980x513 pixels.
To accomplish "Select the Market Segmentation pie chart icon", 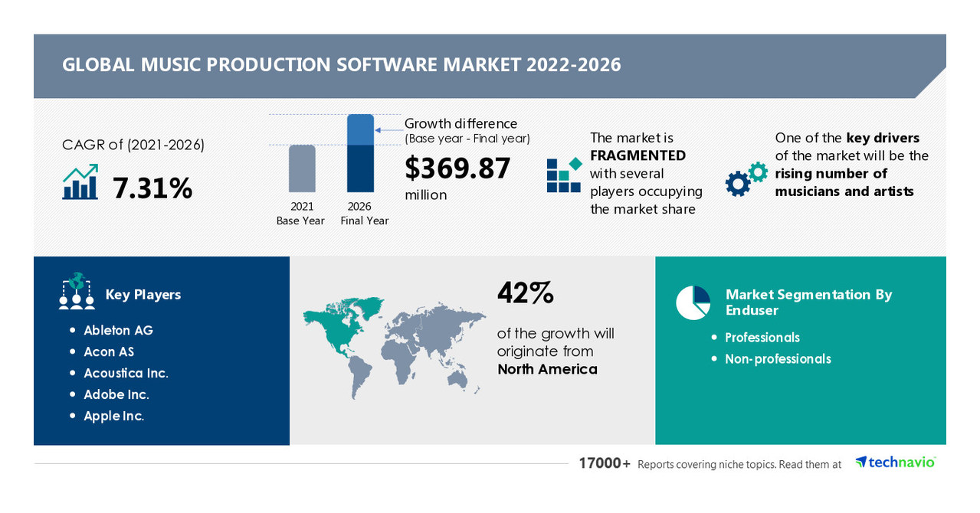I will (x=692, y=302).
